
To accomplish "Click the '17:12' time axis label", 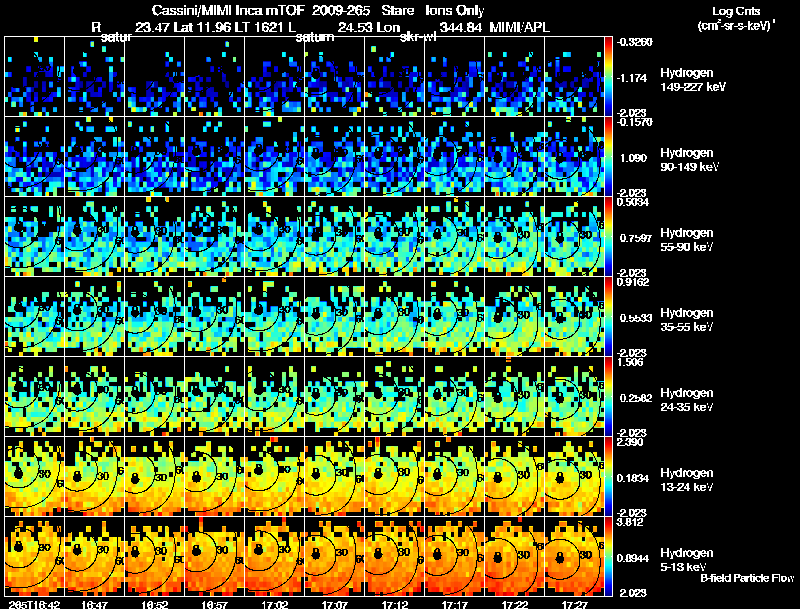I will point(394,604).
